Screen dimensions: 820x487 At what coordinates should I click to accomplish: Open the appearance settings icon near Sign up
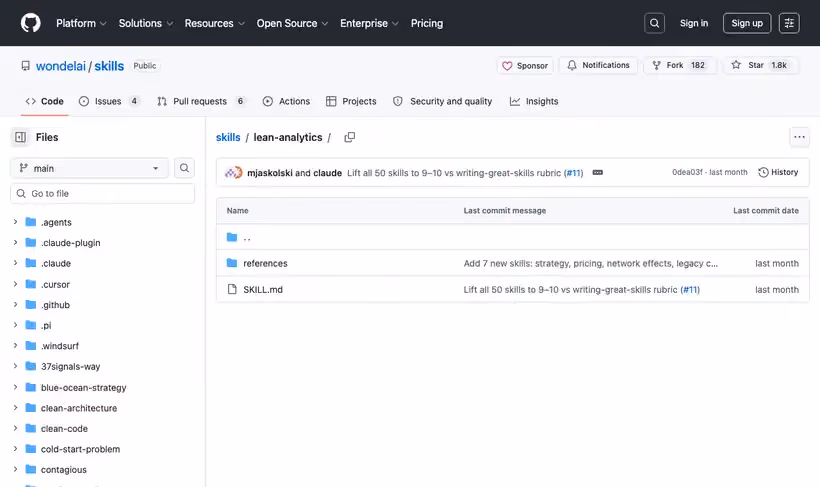[789, 23]
